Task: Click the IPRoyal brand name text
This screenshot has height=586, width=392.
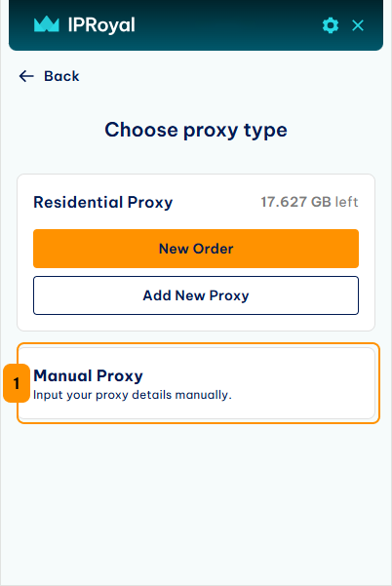Action: coord(101,25)
